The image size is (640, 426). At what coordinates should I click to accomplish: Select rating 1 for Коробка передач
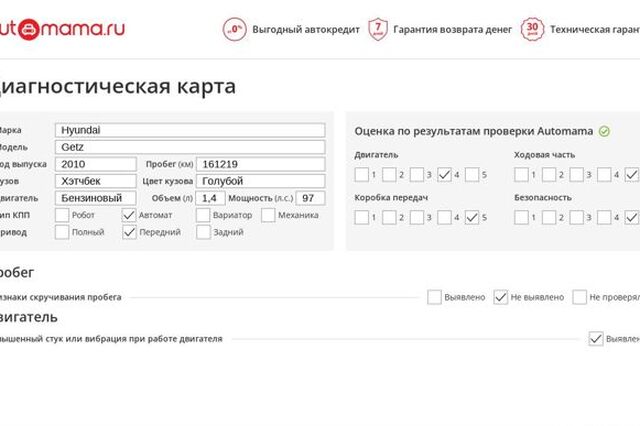pyautogui.click(x=362, y=217)
